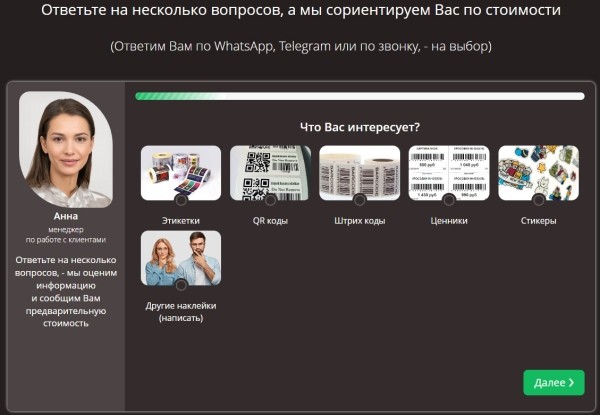Screen dimensions: 600x415
Task: Select the Стикеры radio button
Action: click(538, 200)
